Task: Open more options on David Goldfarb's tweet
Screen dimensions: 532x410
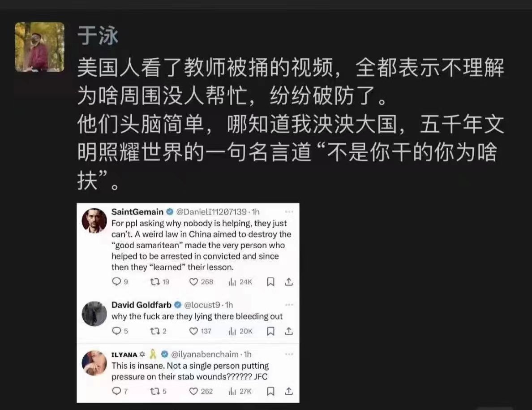Action: [x=289, y=305]
